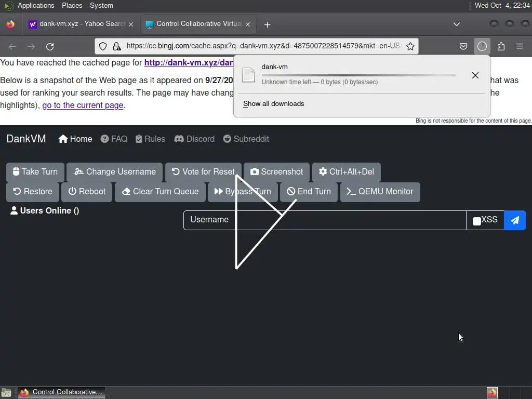
Task: Open the QEMU Monitor
Action: [380, 192]
